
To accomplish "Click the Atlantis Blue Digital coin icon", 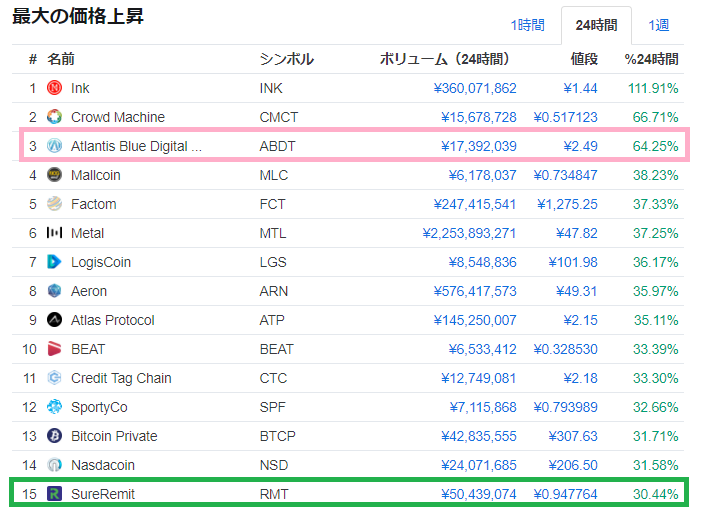I will 55,146.
